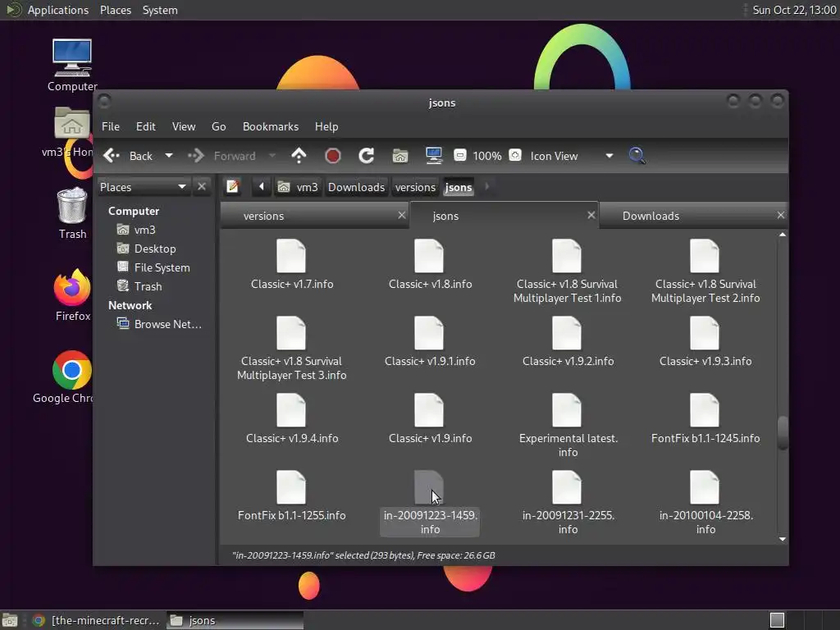Image resolution: width=840 pixels, height=630 pixels.
Task: Reload the folder with the refresh icon
Action: (367, 156)
